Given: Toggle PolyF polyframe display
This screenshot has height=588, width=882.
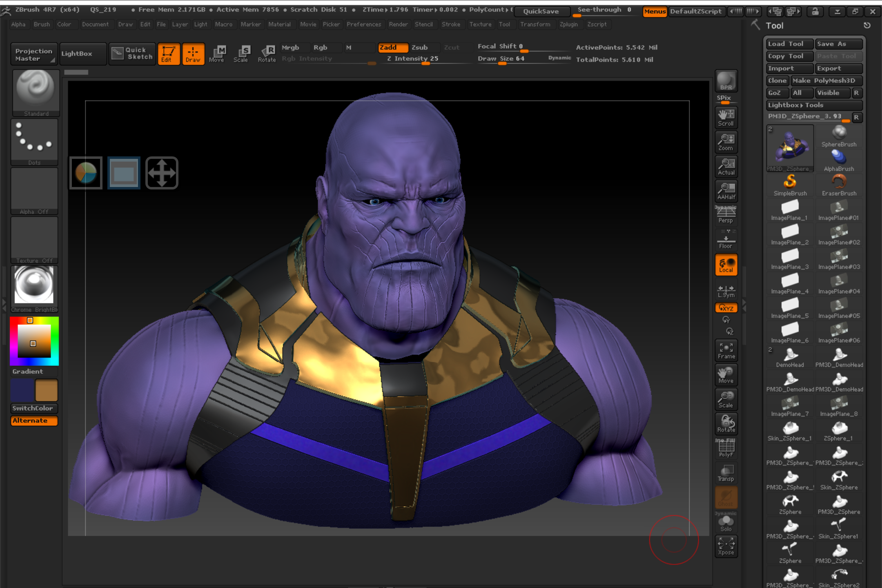Looking at the screenshot, I should click(726, 448).
